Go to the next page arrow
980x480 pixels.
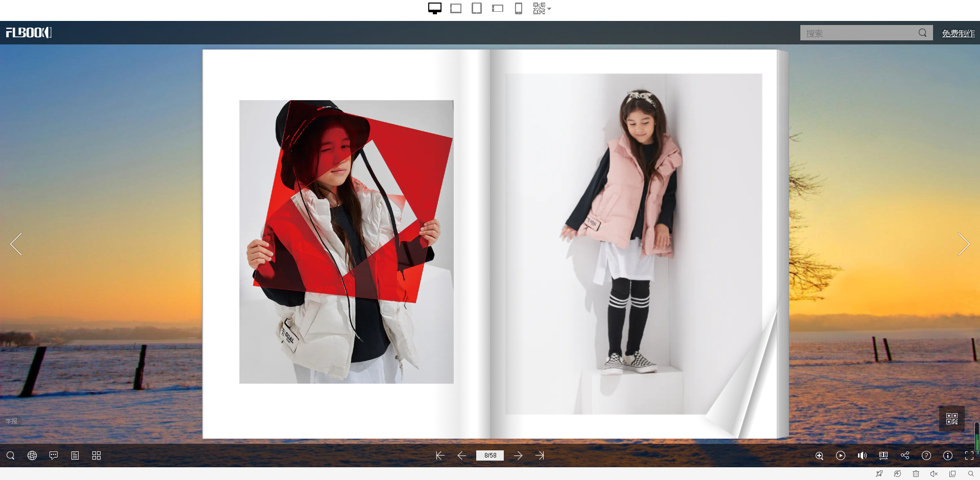[518, 455]
